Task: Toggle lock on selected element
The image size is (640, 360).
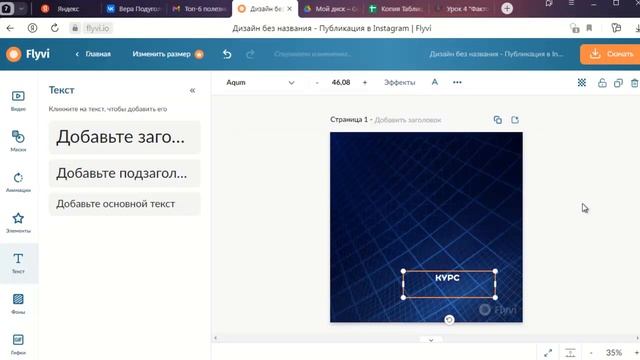Action: pos(602,83)
